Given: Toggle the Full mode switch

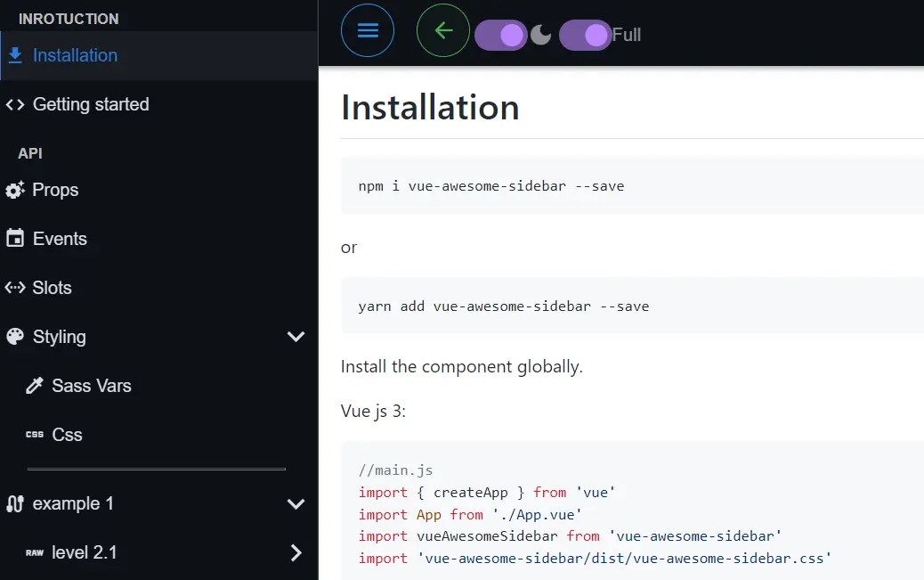Looking at the screenshot, I should [x=585, y=35].
